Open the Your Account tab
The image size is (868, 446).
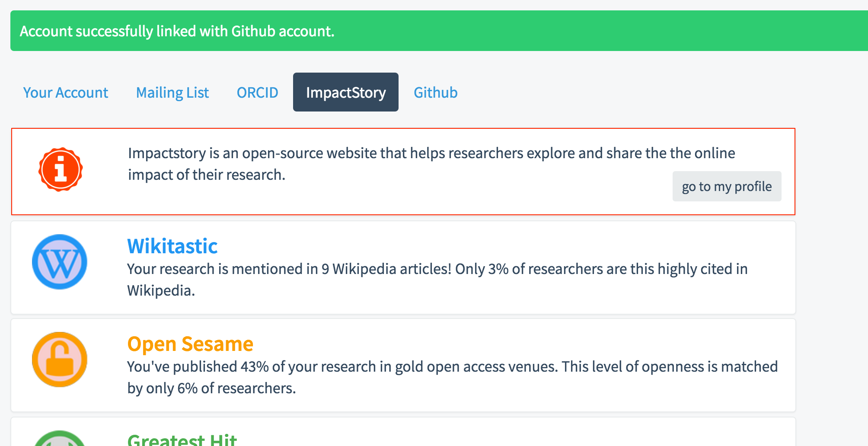[65, 92]
